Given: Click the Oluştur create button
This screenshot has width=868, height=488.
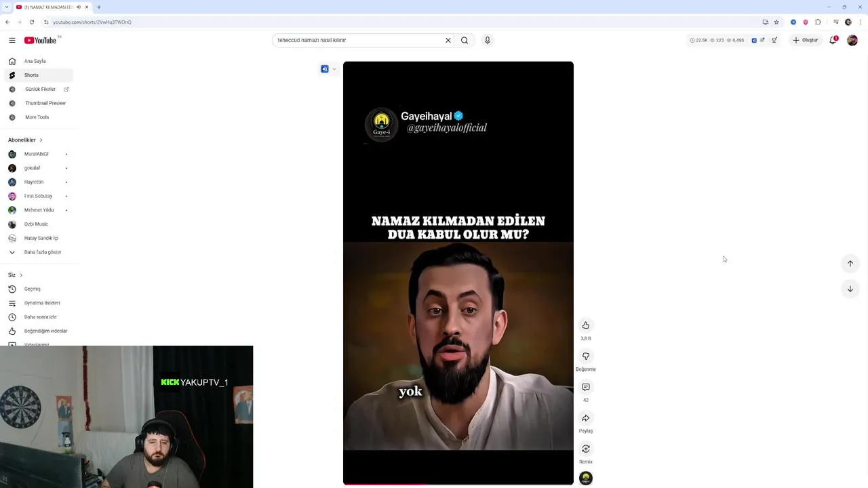Looking at the screenshot, I should pyautogui.click(x=806, y=40).
